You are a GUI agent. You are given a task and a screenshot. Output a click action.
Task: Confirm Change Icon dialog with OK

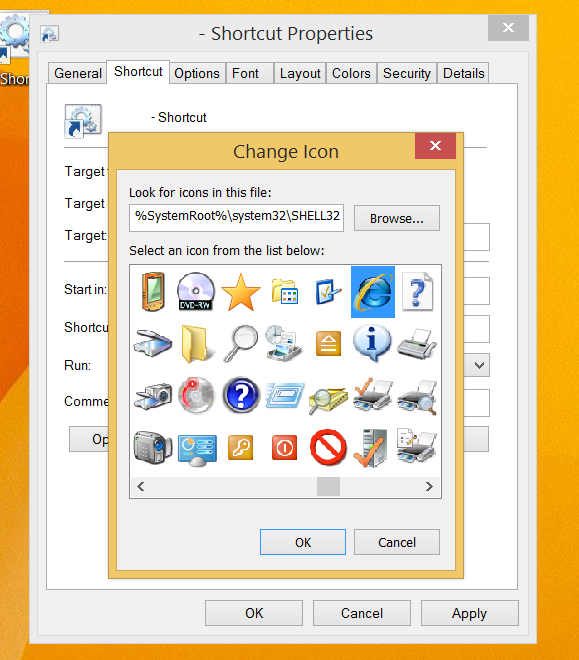(x=303, y=542)
